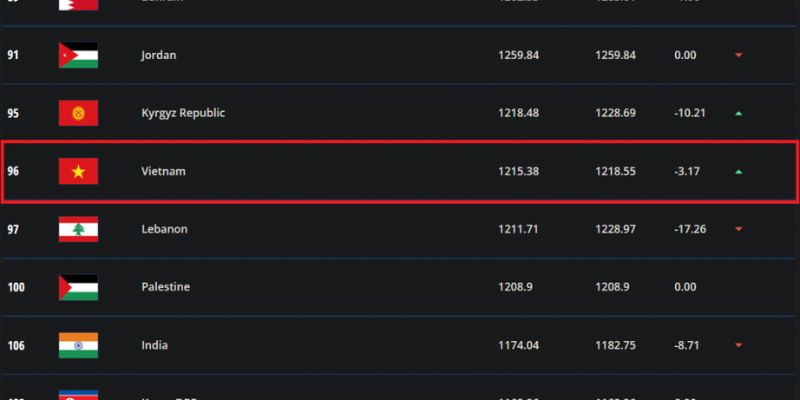Image resolution: width=800 pixels, height=400 pixels.
Task: Open the Lebanon team name link
Action: pos(164,229)
